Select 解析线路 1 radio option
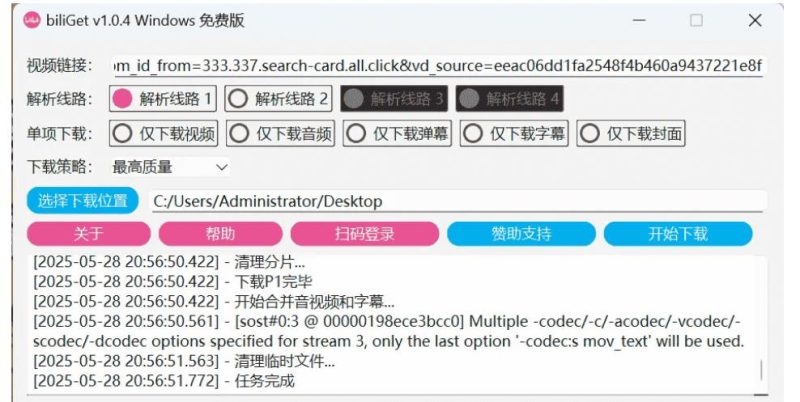800x402 pixels. click(x=163, y=98)
